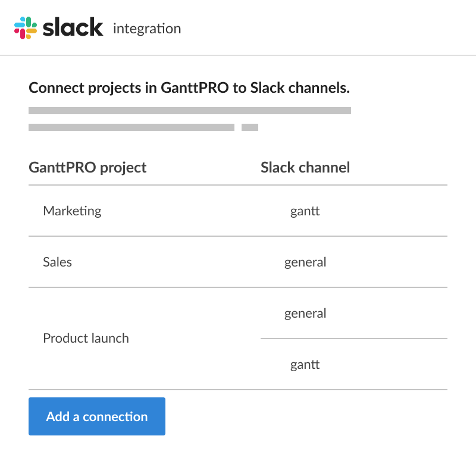Click the Slack channel column header

[x=305, y=168]
